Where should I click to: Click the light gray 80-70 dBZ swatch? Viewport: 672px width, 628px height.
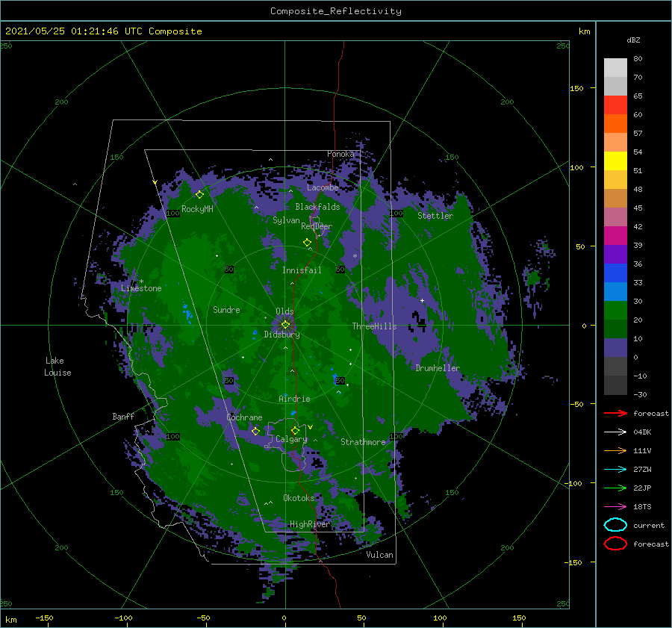tap(615, 67)
